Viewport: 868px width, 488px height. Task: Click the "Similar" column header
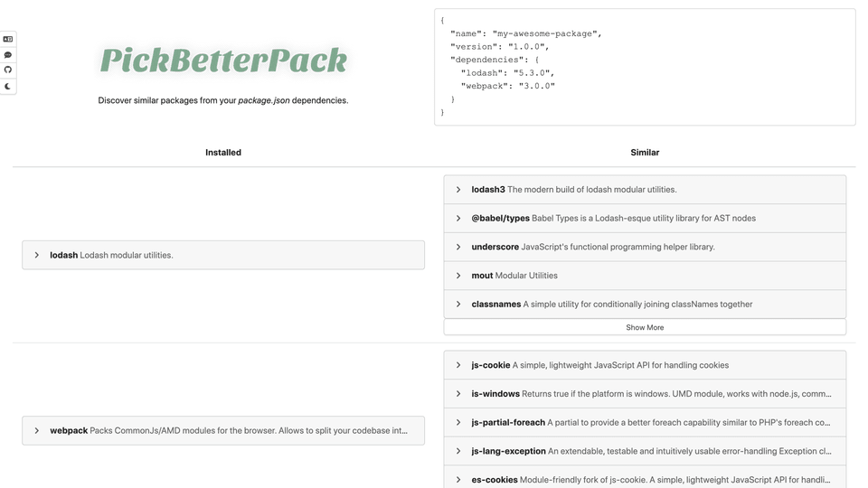click(x=645, y=152)
